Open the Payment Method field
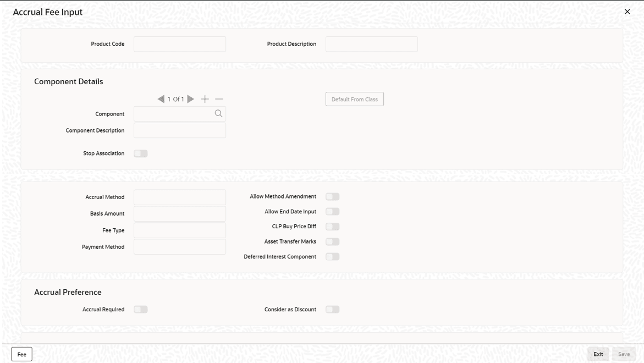The image size is (644, 363). pyautogui.click(x=180, y=247)
